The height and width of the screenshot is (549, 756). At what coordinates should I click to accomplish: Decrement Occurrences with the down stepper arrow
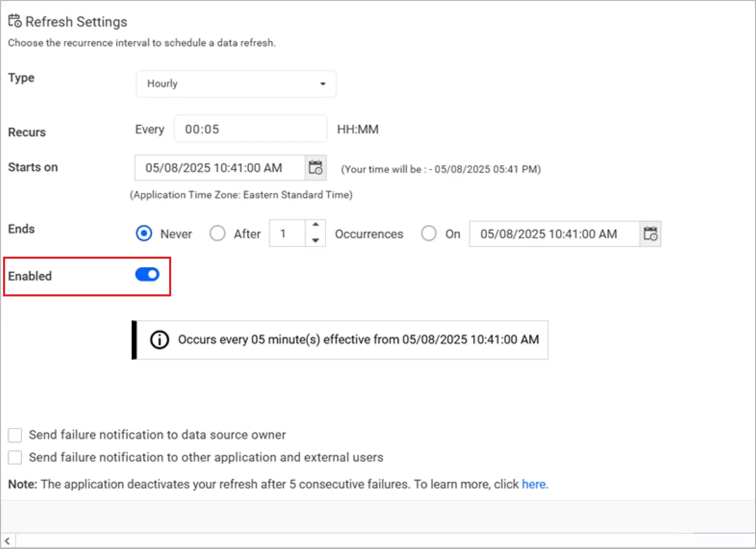pos(315,240)
